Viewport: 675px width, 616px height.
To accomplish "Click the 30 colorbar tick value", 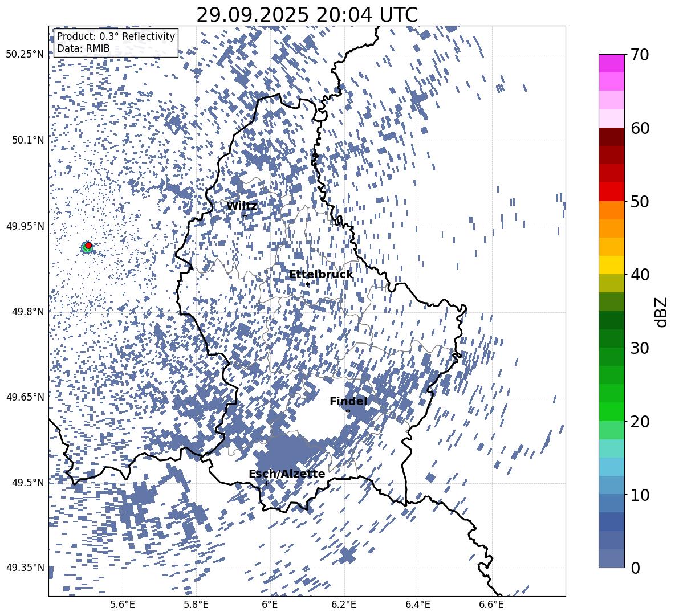I will (639, 348).
